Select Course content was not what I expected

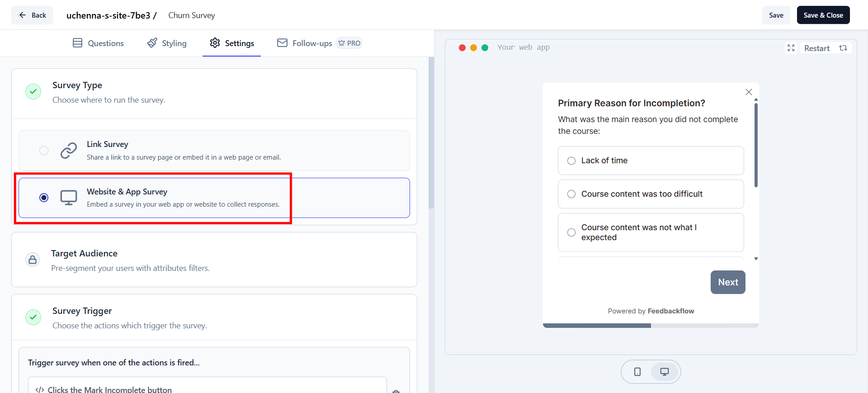click(651, 232)
